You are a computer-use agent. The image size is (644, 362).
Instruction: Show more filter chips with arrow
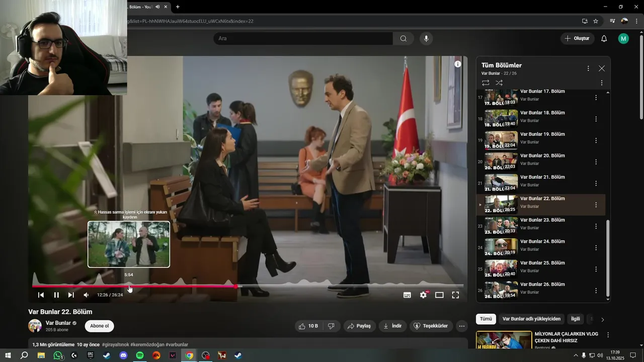click(603, 319)
